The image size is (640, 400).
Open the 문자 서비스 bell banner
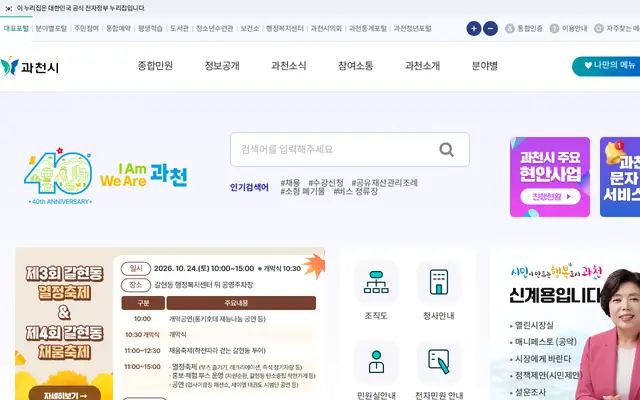point(620,177)
